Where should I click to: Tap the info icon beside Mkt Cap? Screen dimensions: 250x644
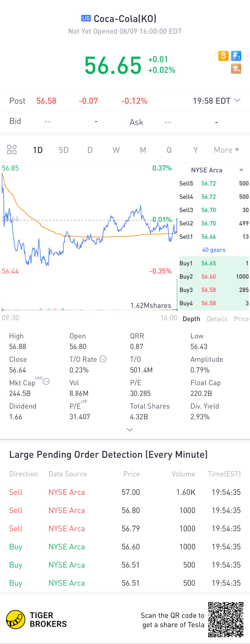[x=46, y=382]
